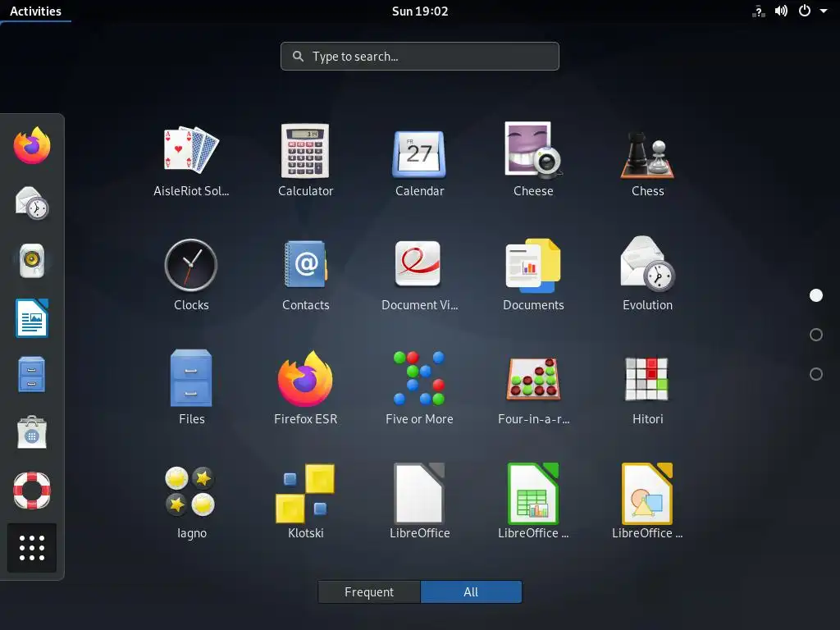Expand the system menu dropdown arrow

point(824,11)
